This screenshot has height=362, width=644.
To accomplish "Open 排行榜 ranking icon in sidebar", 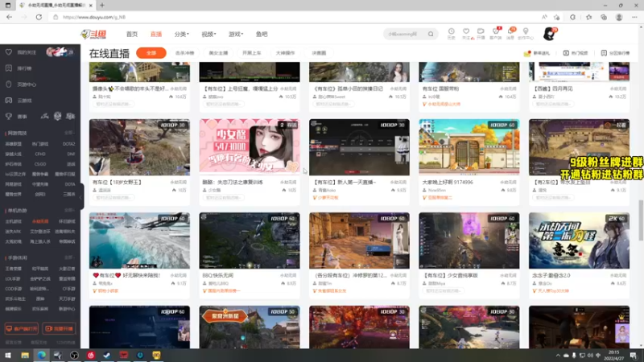I will pos(9,68).
